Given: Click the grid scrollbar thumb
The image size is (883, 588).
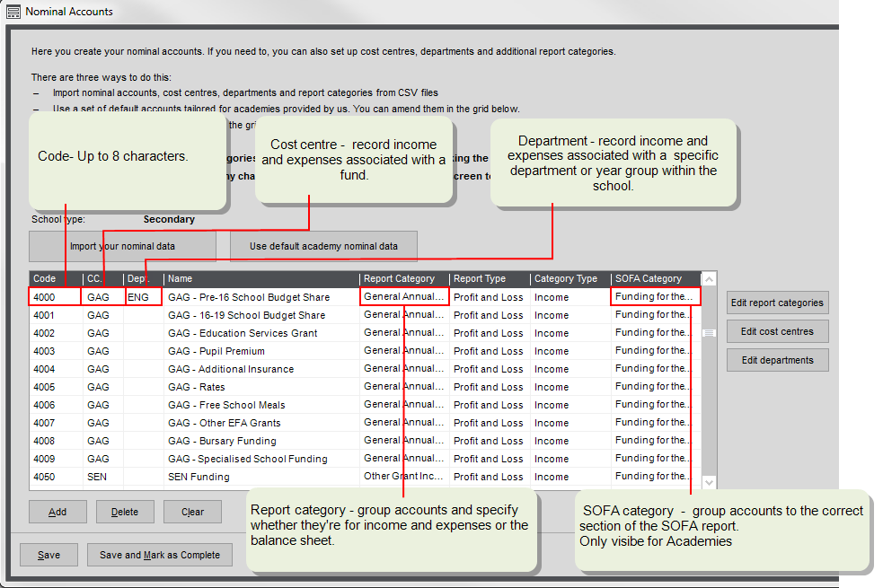Looking at the screenshot, I should point(710,333).
